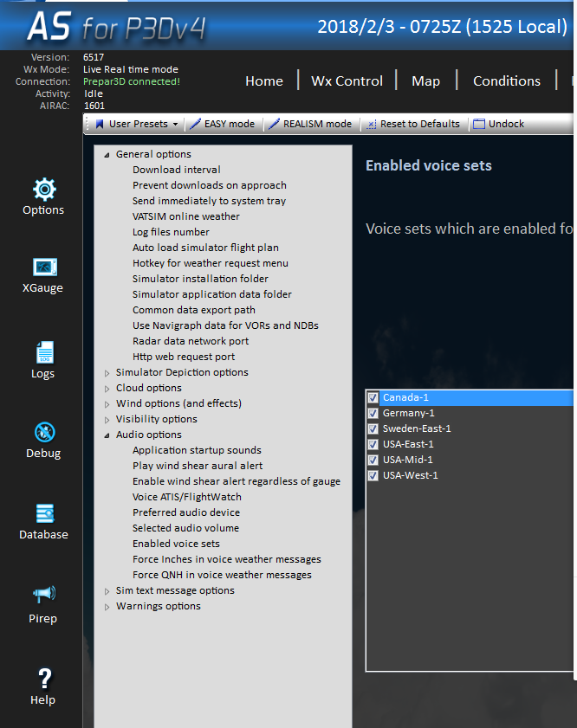The height and width of the screenshot is (728, 577).
Task: Click the EASY mode button
Action: click(222, 124)
